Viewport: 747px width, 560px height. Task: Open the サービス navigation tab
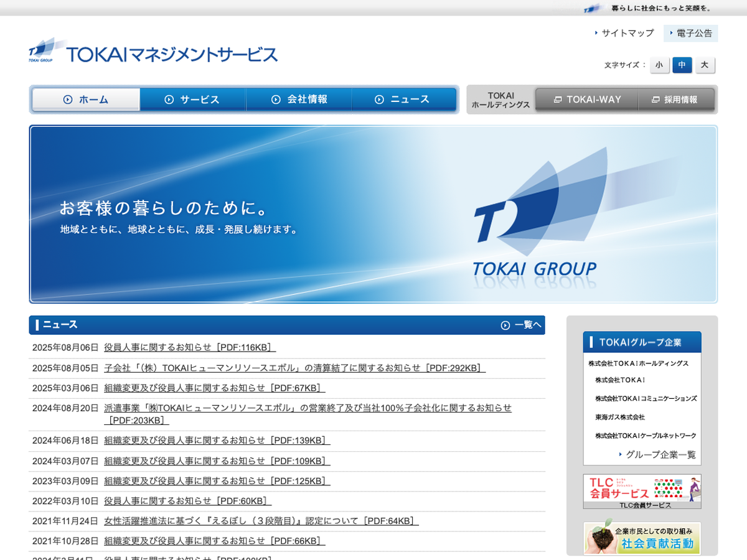[x=192, y=100]
